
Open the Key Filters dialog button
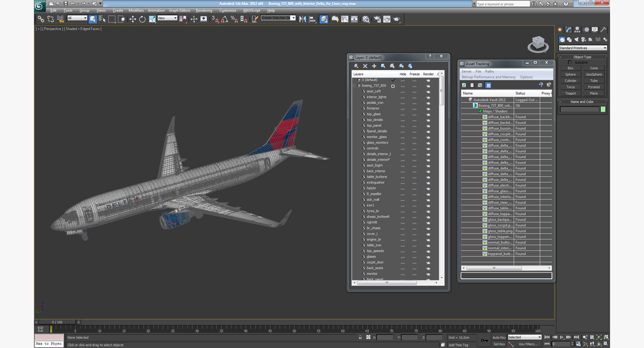(528, 344)
